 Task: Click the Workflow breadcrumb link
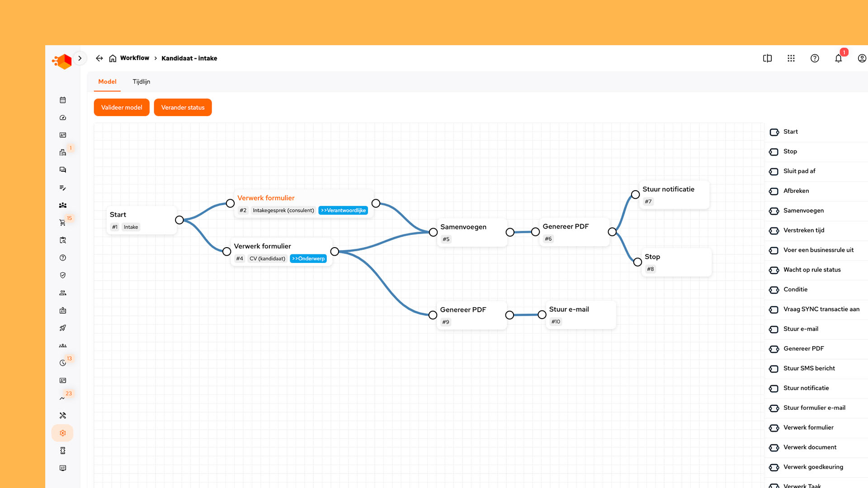click(x=134, y=58)
